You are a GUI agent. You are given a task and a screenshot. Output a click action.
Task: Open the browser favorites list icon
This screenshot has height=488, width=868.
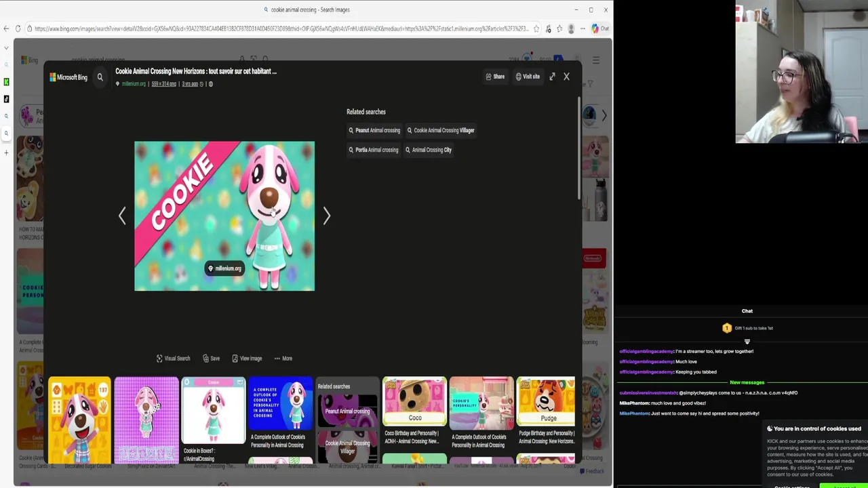tap(559, 28)
